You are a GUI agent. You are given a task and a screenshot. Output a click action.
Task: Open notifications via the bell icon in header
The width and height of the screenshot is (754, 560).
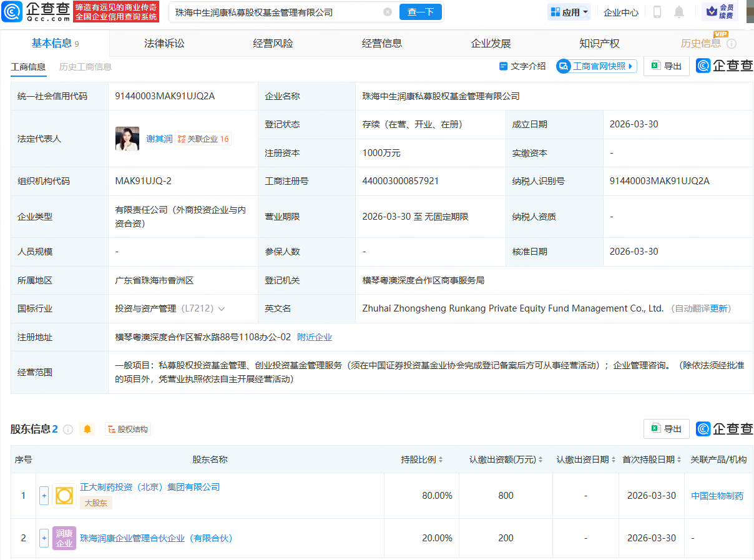pos(679,12)
